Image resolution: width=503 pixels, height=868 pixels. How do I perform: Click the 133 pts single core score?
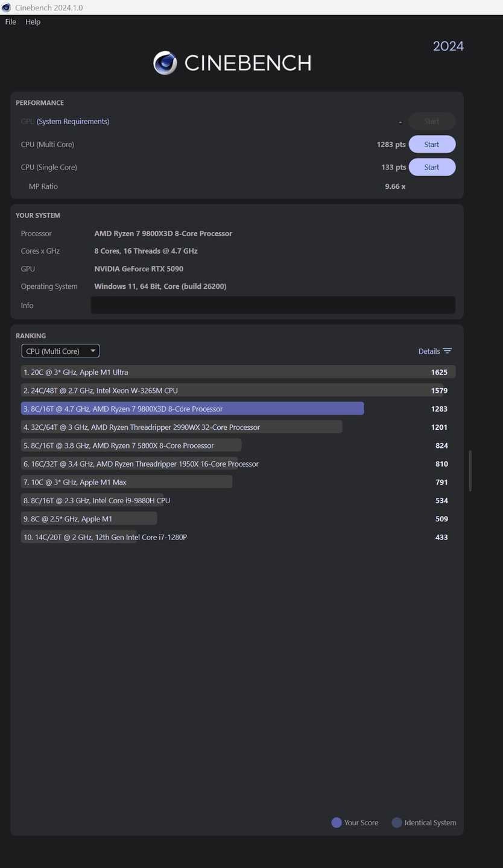394,168
